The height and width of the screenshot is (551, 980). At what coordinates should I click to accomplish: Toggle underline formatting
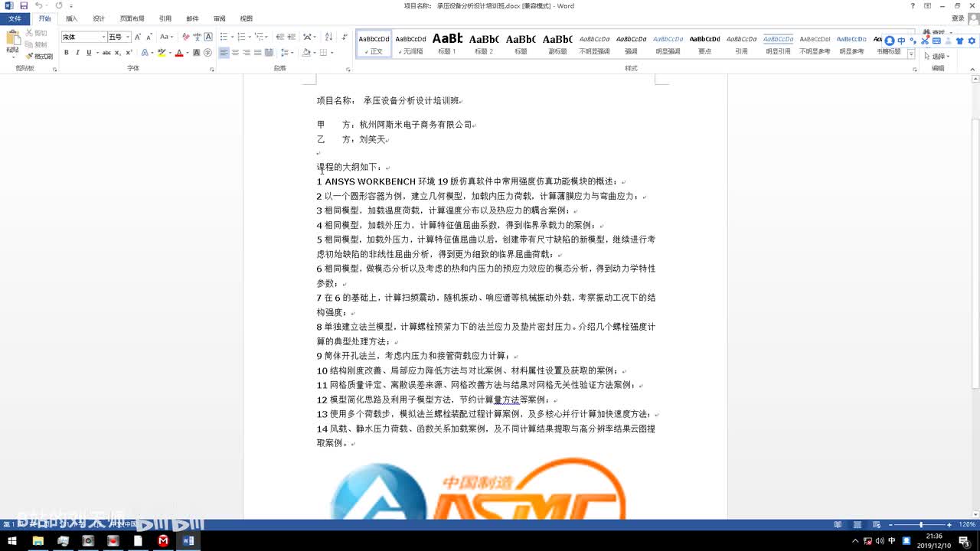(89, 53)
